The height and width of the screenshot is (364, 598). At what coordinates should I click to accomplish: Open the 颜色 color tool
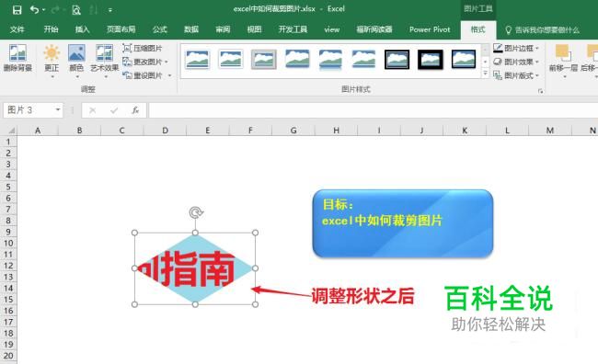pyautogui.click(x=76, y=61)
